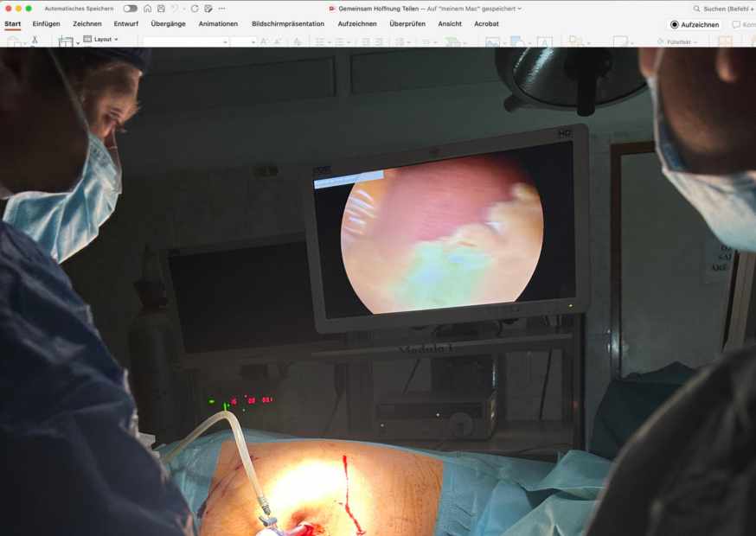Viewport: 756px width, 536px height.
Task: Switch to the Zeichnen tab
Action: (87, 23)
